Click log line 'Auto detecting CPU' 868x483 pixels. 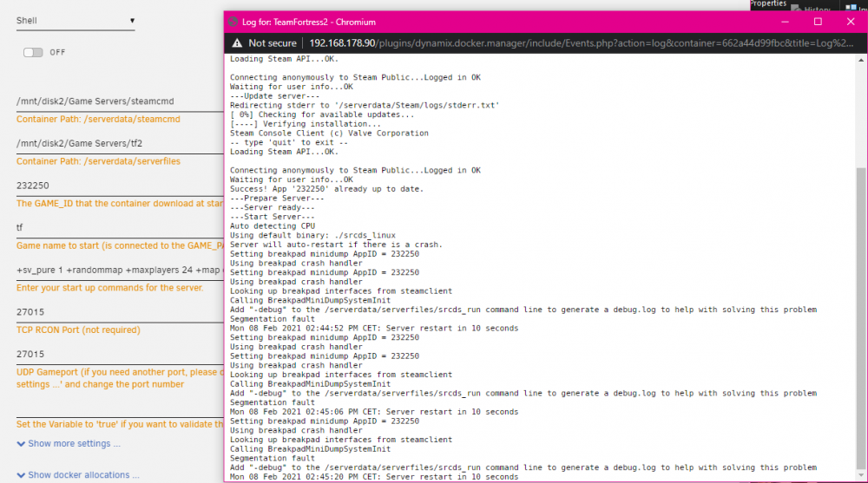click(x=273, y=226)
